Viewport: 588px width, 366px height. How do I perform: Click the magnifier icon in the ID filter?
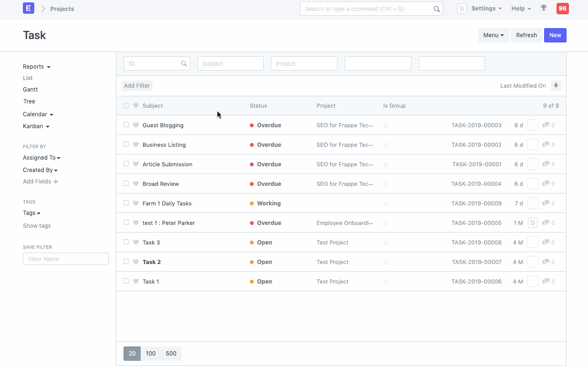point(184,63)
